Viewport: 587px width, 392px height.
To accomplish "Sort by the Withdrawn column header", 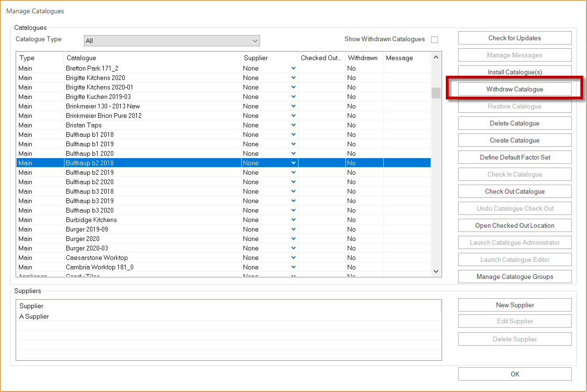I will pos(364,58).
